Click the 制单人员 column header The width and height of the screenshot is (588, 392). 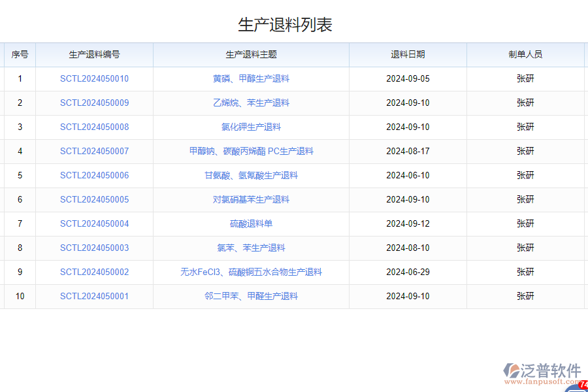pos(527,54)
